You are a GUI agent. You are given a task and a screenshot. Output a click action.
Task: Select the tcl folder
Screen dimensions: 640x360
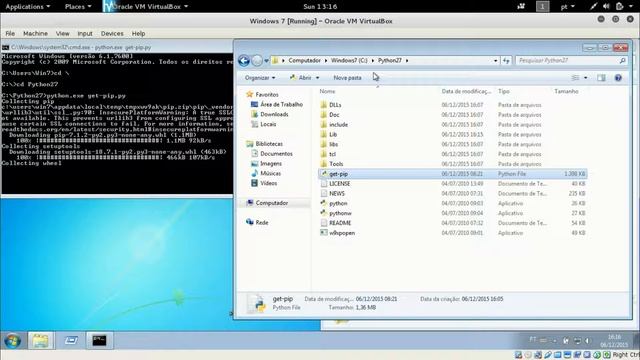(332, 154)
